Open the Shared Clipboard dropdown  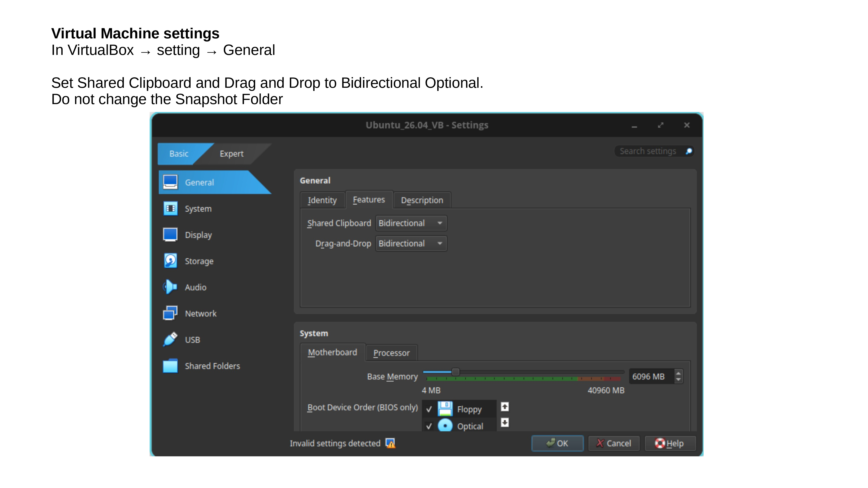[x=411, y=223]
